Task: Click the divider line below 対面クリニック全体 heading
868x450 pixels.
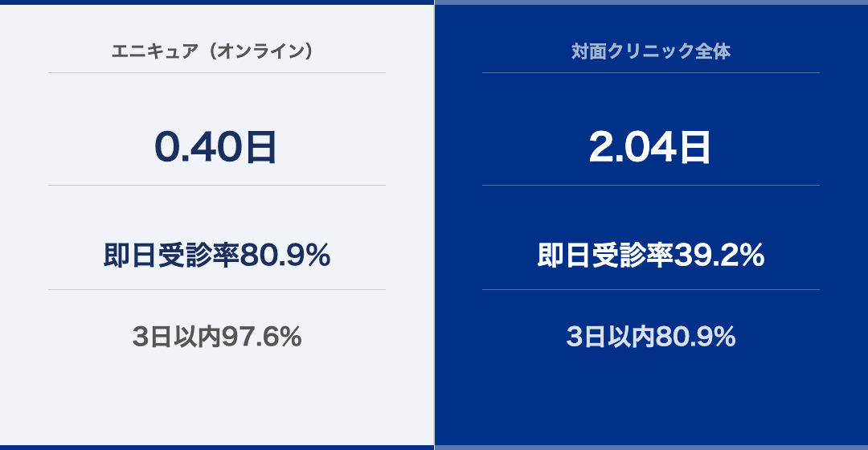Action: tap(651, 72)
